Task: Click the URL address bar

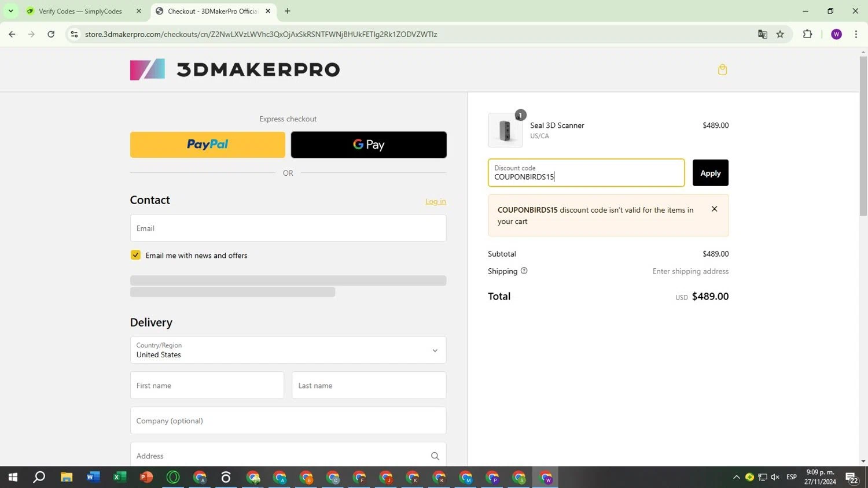Action: 417,34
